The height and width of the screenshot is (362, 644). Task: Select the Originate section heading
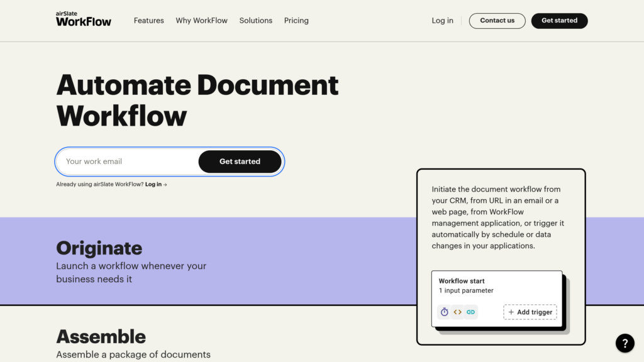point(99,248)
